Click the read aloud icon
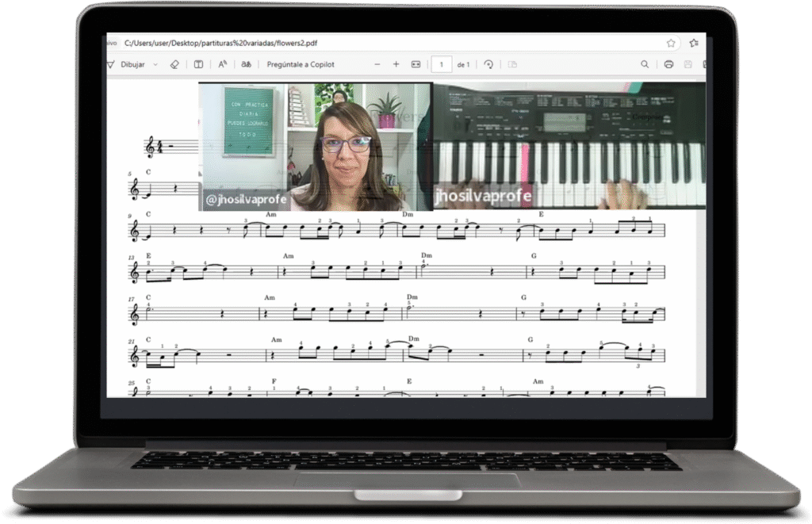This screenshot has width=812, height=524. (223, 64)
